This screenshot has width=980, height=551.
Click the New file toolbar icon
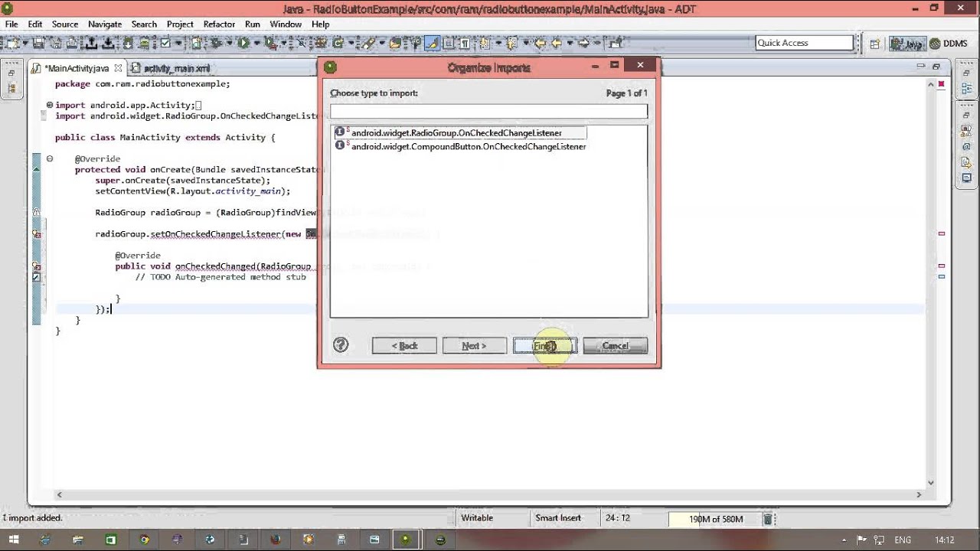[13, 44]
